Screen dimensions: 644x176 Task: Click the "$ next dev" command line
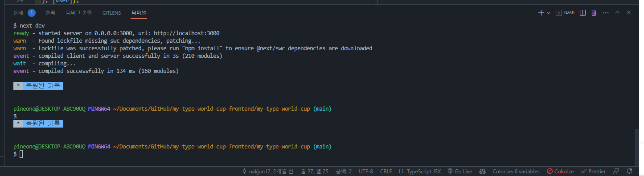(x=29, y=26)
